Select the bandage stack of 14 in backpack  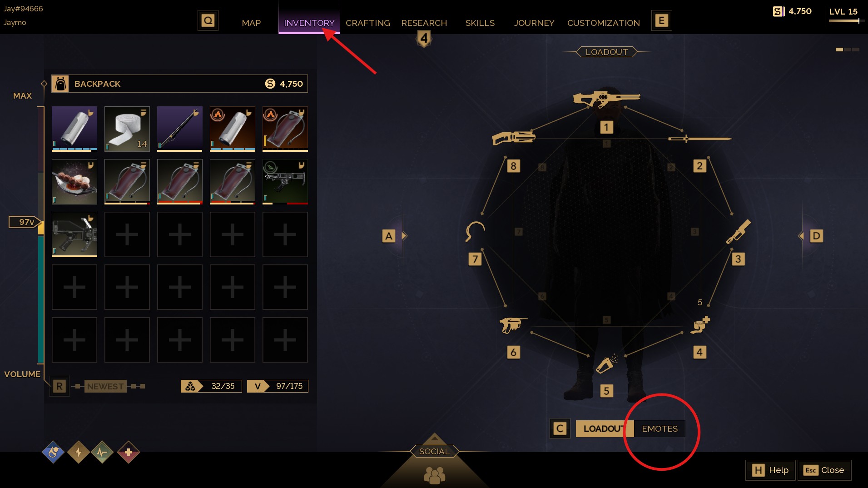[x=127, y=129]
